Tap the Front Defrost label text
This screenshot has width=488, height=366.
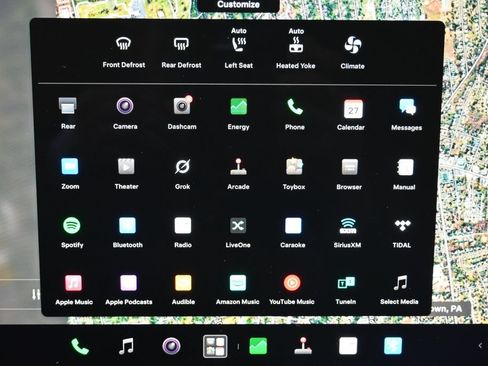(x=124, y=65)
